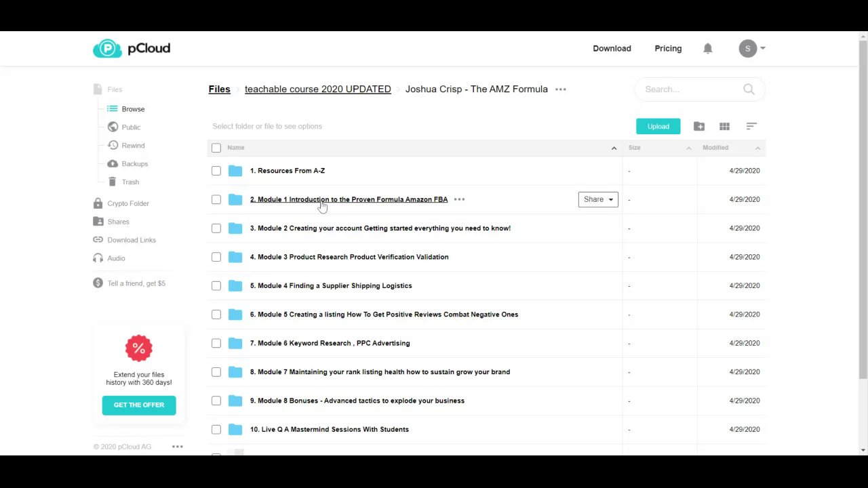Image resolution: width=868 pixels, height=488 pixels.
Task: Check the Module 6 Keyword Research row
Action: click(216, 343)
